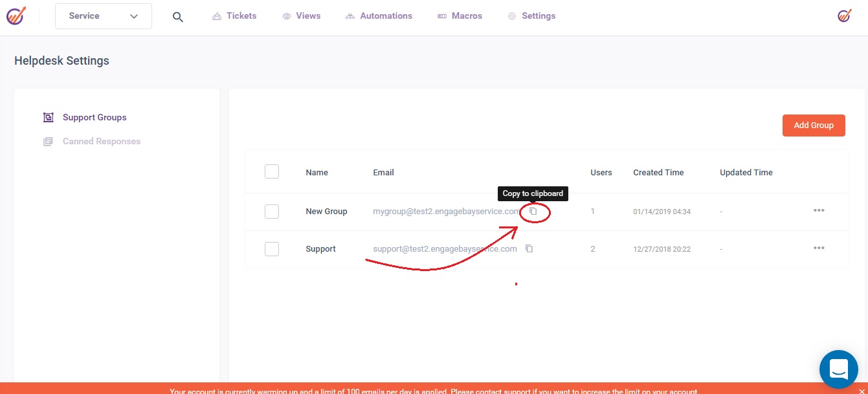Click the Canned Responses sidebar icon
The image size is (868, 394).
click(48, 142)
